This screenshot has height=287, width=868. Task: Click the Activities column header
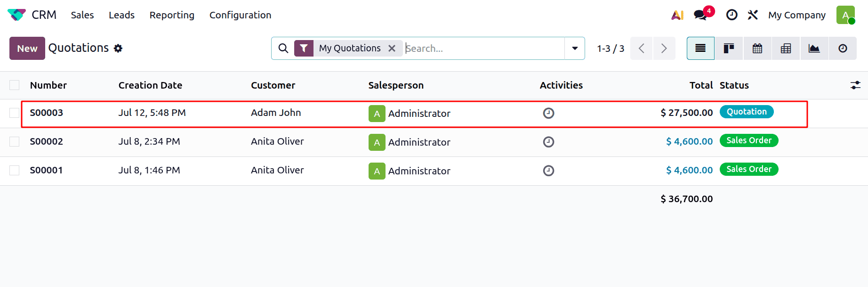[561, 85]
